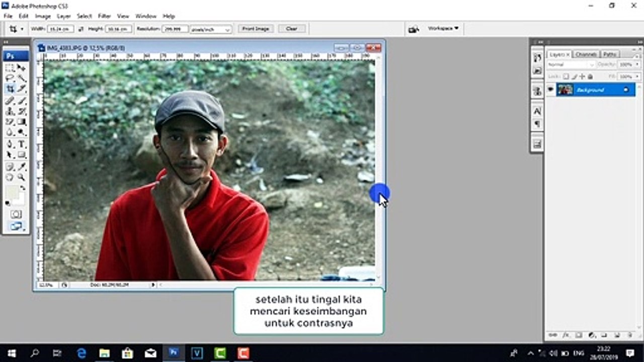
Task: Click the Resolution input field
Action: pos(175,29)
